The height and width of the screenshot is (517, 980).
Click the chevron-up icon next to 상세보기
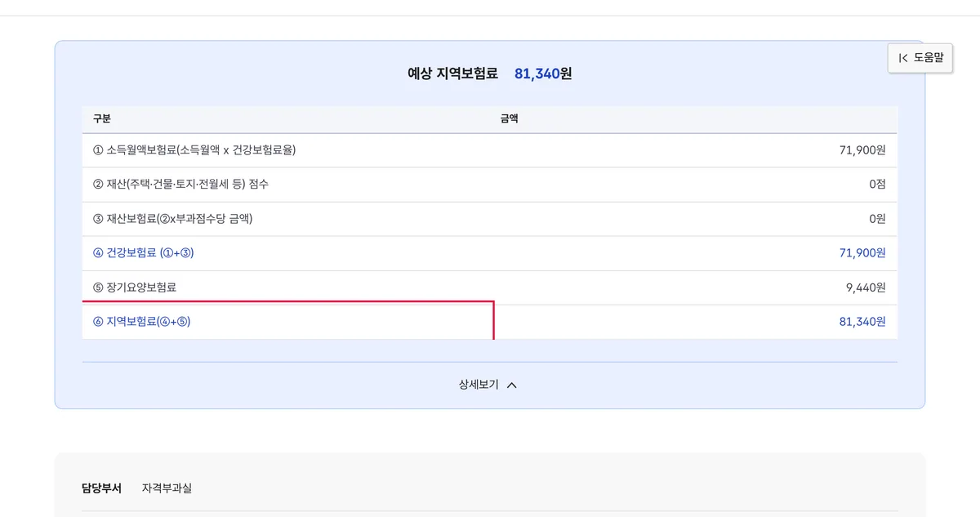point(512,386)
